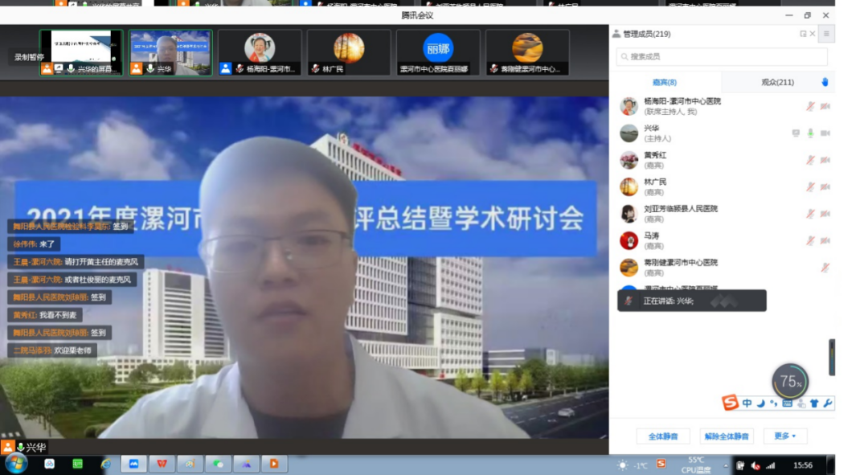
Task: Expand the 更多 dropdown
Action: pos(785,436)
